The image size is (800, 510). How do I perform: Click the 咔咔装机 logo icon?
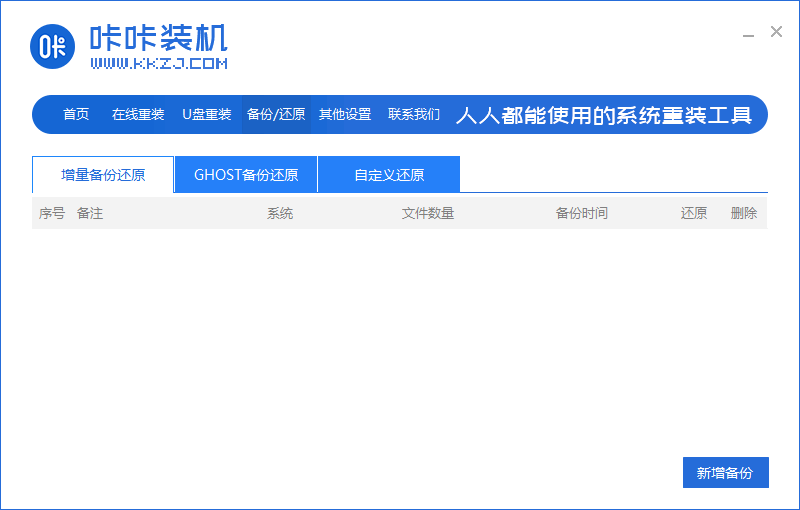tap(54, 46)
